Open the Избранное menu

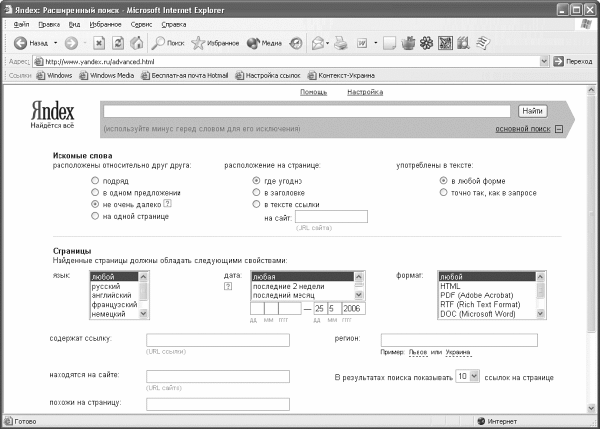tap(105, 24)
